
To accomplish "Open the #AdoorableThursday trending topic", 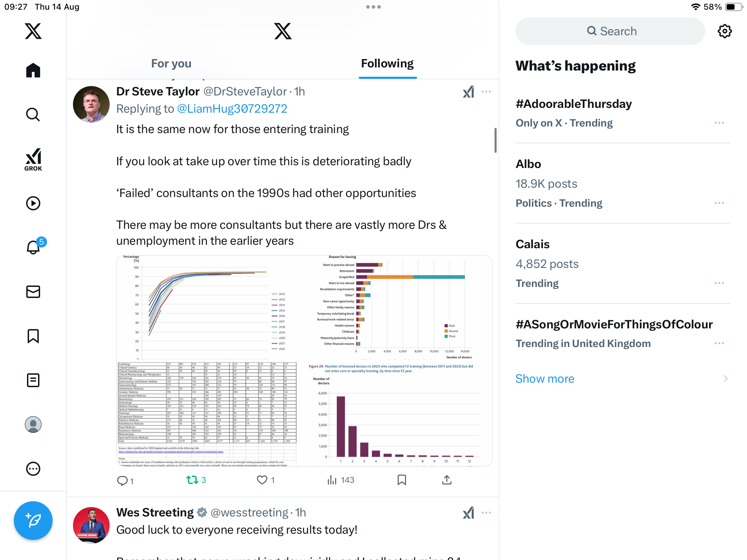I will point(573,104).
